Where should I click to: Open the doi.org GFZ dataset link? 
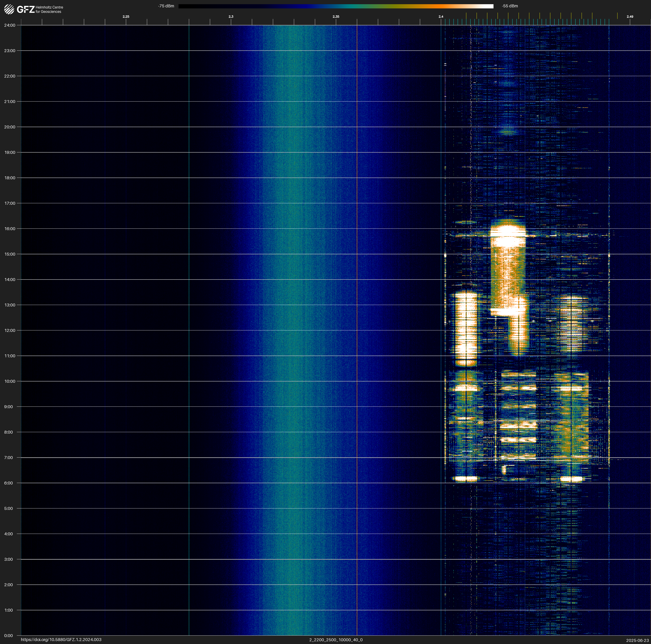click(61, 640)
